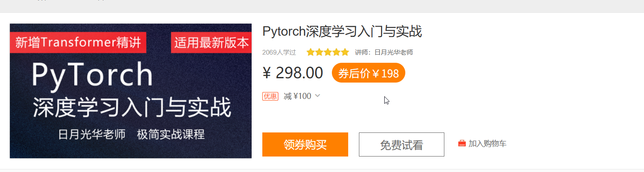Image resolution: width=644 pixels, height=172 pixels.
Task: Open the 减 ¥100 discount details
Action: (x=298, y=96)
